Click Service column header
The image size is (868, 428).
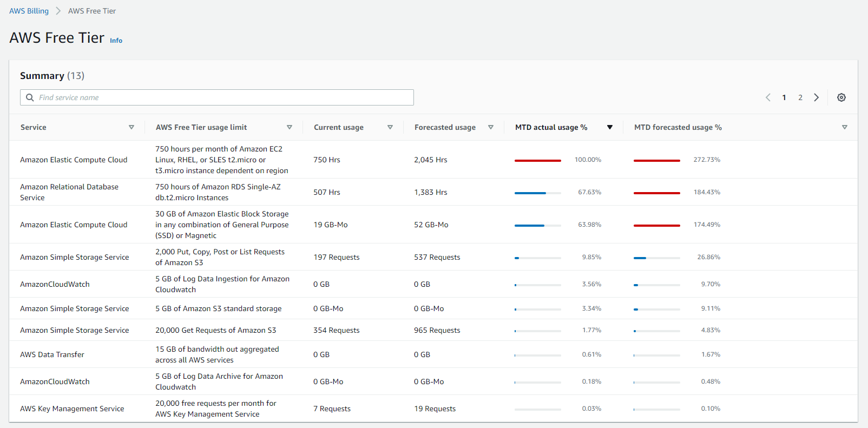pos(34,127)
